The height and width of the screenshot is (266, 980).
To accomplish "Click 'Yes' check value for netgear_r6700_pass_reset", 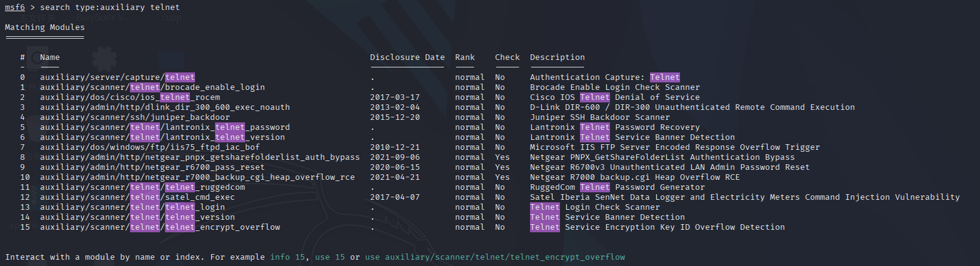I will (502, 167).
